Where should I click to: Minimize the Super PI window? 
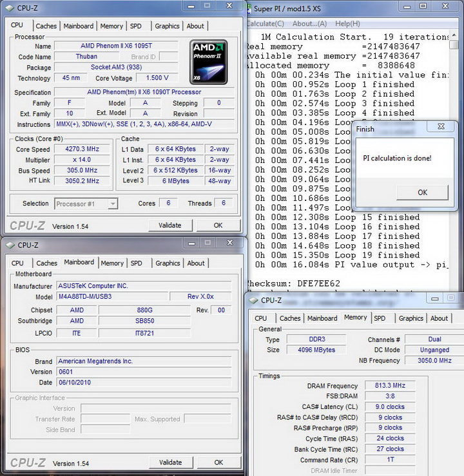[407, 6]
